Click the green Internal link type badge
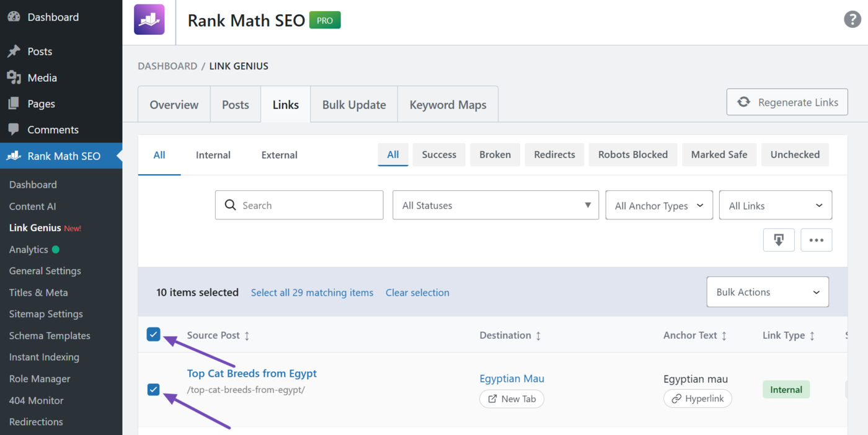868x435 pixels. (x=786, y=389)
